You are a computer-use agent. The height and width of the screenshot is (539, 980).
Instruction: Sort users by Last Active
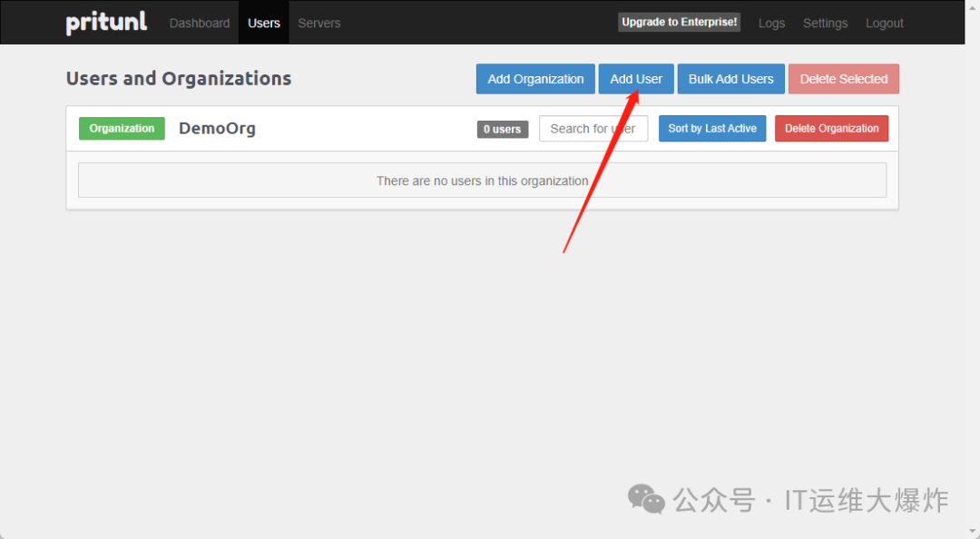711,128
